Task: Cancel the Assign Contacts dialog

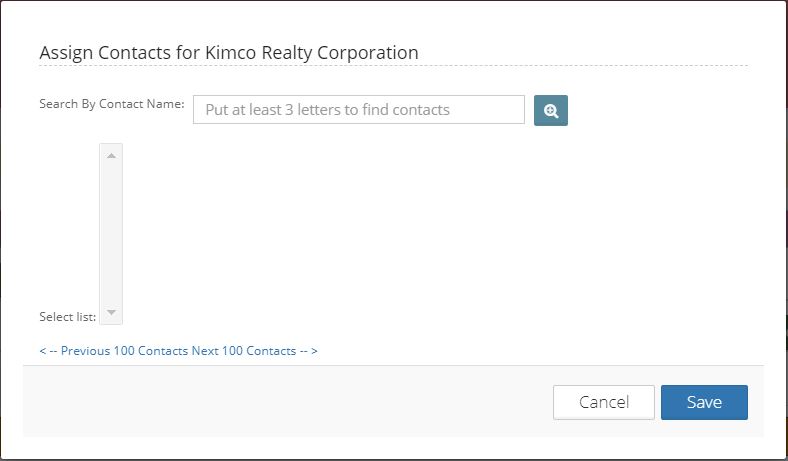Action: pos(604,402)
